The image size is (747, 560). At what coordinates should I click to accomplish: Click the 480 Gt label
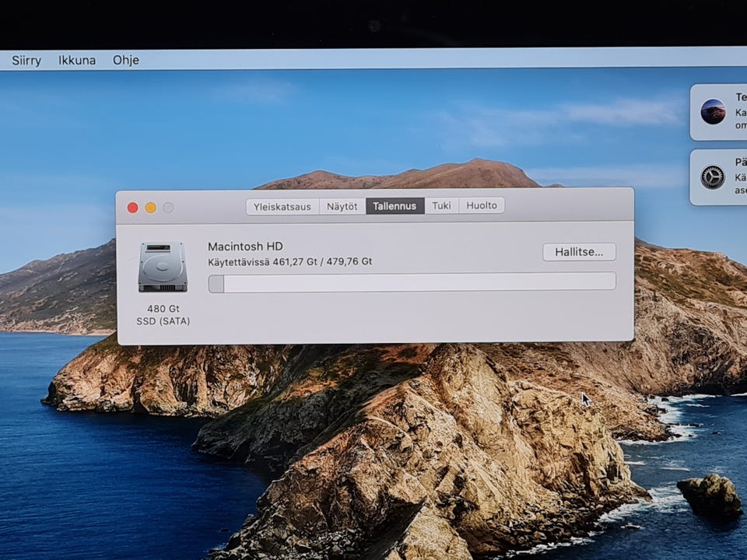point(163,309)
